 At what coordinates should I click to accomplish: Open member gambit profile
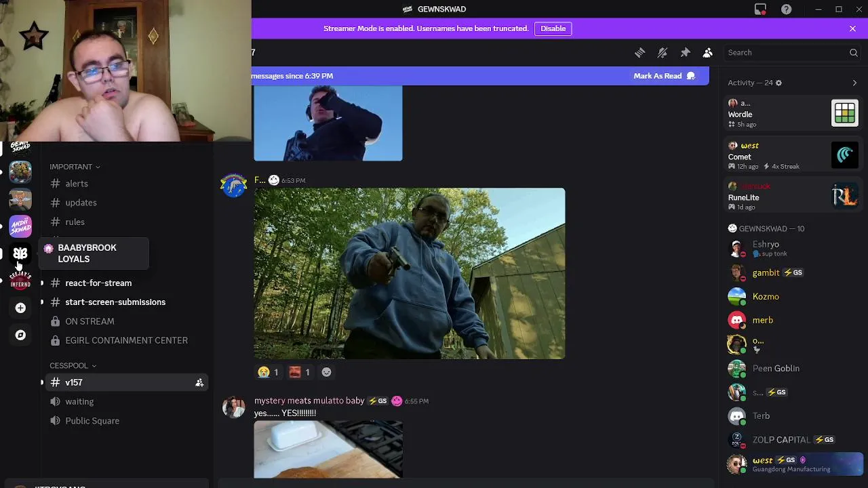[x=793, y=272]
